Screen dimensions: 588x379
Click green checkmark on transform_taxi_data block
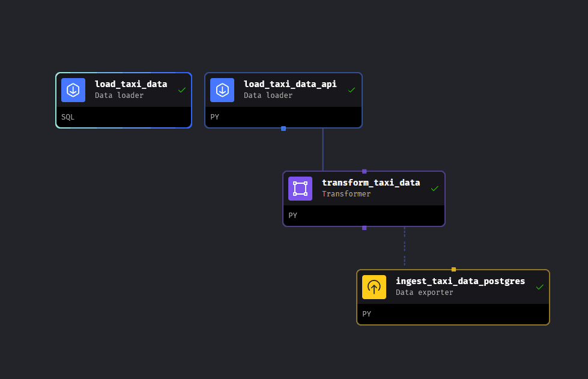point(435,189)
